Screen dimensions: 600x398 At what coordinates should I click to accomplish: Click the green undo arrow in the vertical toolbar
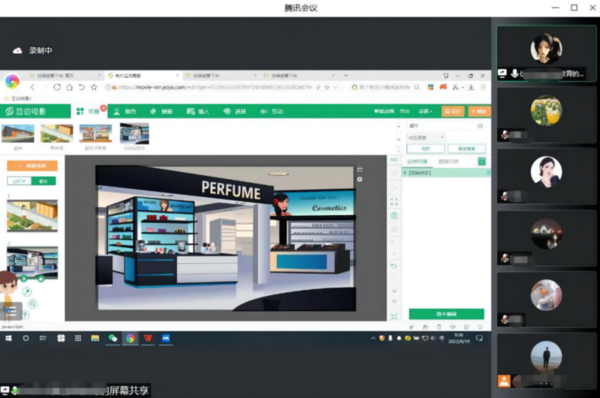pos(394,266)
